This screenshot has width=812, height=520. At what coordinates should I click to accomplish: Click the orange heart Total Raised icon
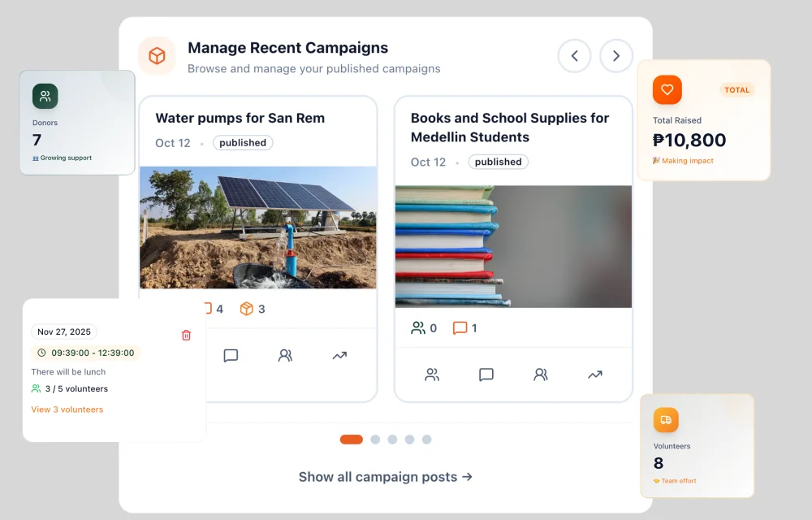(x=667, y=89)
